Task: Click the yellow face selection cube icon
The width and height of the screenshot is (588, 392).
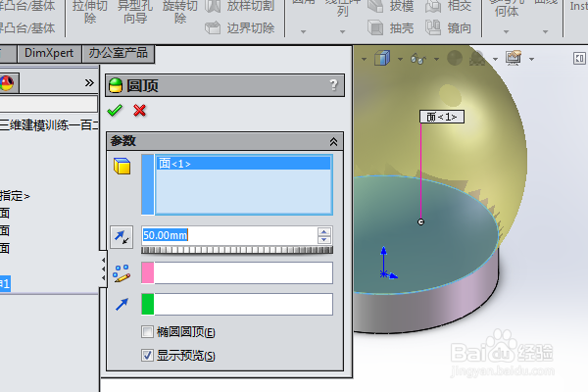Action: coord(122,166)
